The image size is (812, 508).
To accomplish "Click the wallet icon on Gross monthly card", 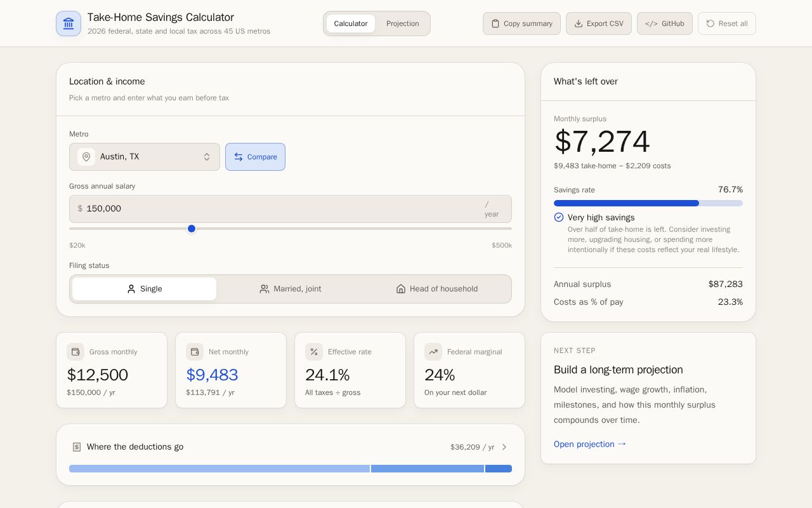I will coord(75,352).
